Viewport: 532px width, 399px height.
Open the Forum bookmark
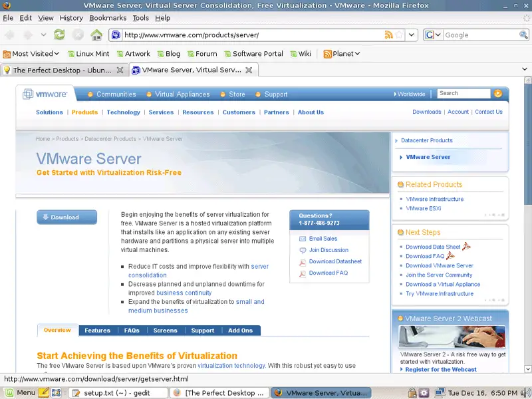click(202, 54)
